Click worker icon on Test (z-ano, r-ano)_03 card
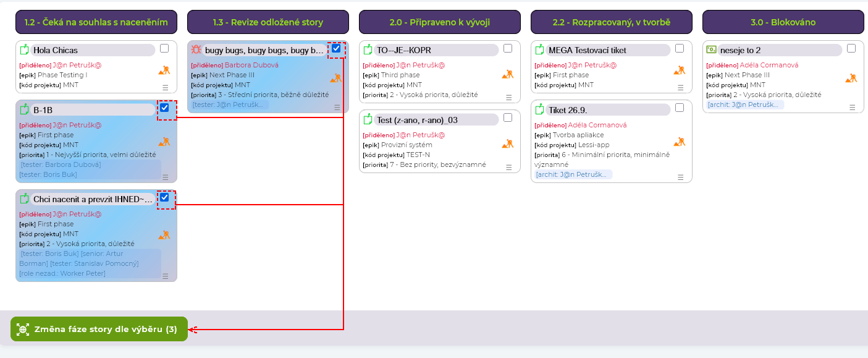 (507, 143)
